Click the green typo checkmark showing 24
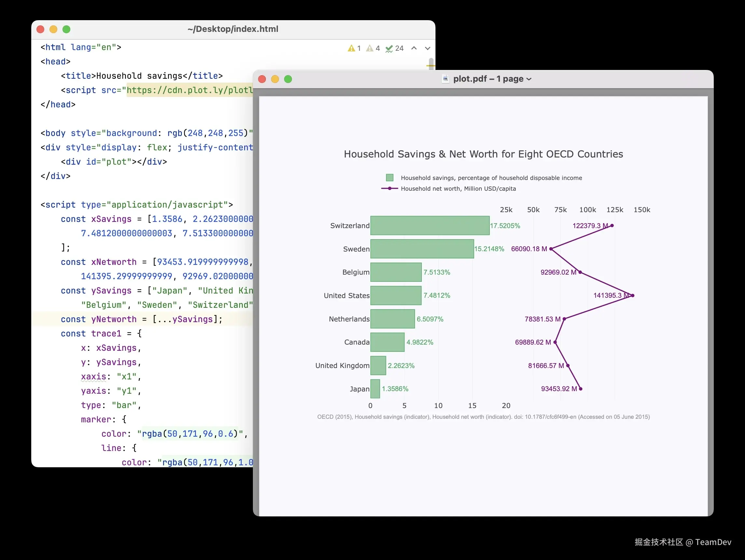Viewport: 745px width, 560px height. (394, 48)
